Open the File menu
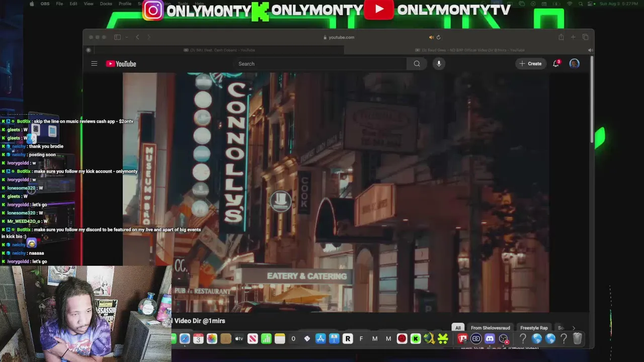 [59, 4]
